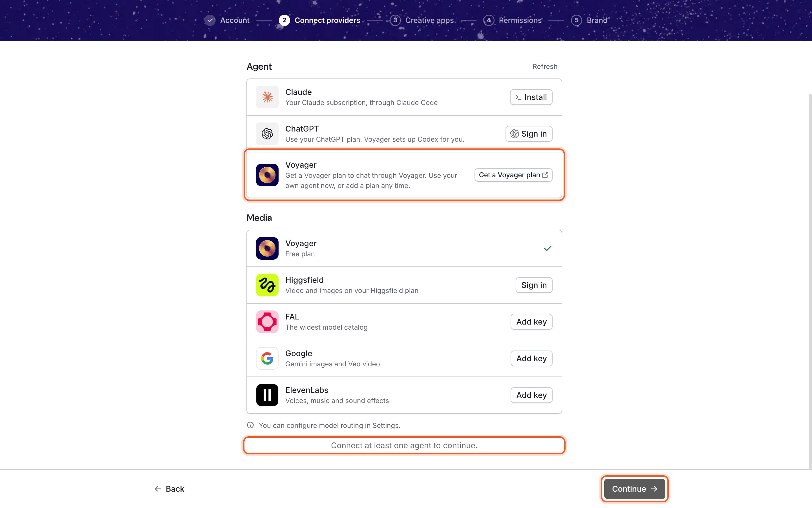
Task: Open the Get a Voyager plan link
Action: (513, 175)
